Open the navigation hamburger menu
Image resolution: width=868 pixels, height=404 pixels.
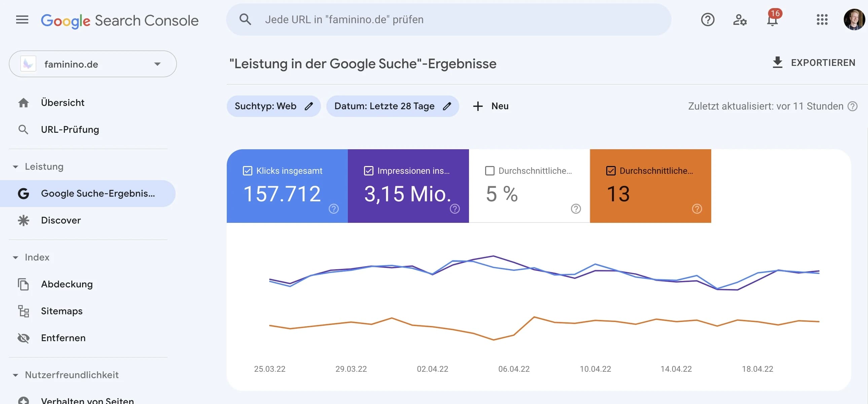[x=22, y=19]
